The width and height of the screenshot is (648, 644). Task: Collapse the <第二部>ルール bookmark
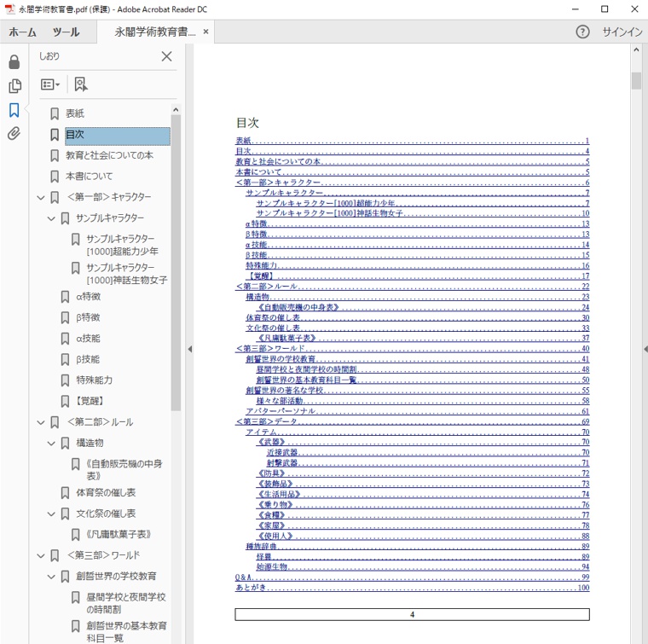point(41,422)
